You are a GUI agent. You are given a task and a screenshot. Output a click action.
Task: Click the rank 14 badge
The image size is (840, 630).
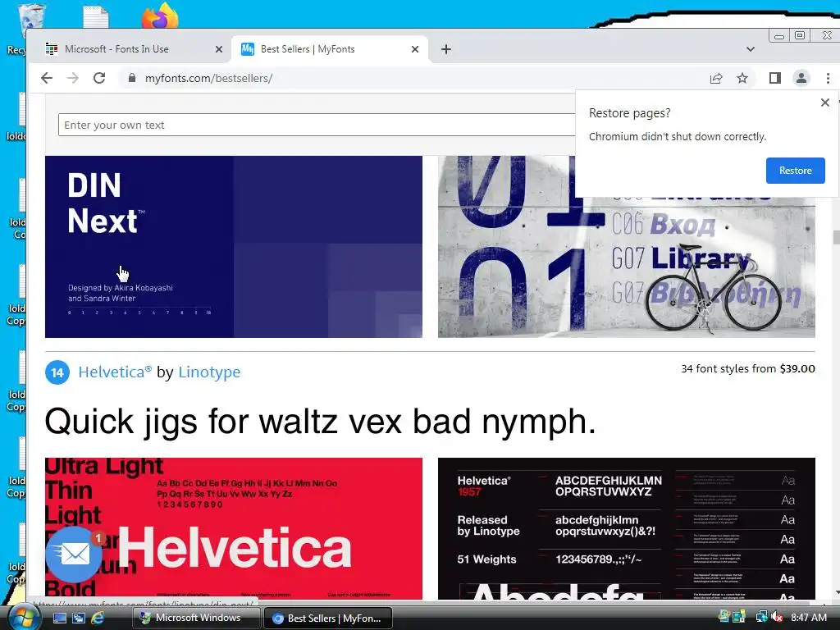tap(57, 372)
